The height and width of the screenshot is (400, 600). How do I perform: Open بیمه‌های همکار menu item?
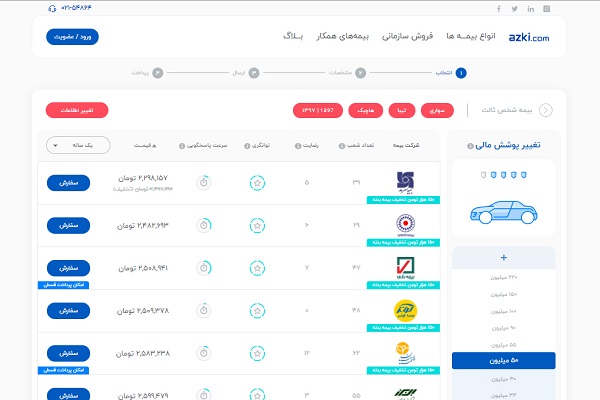[x=342, y=36]
